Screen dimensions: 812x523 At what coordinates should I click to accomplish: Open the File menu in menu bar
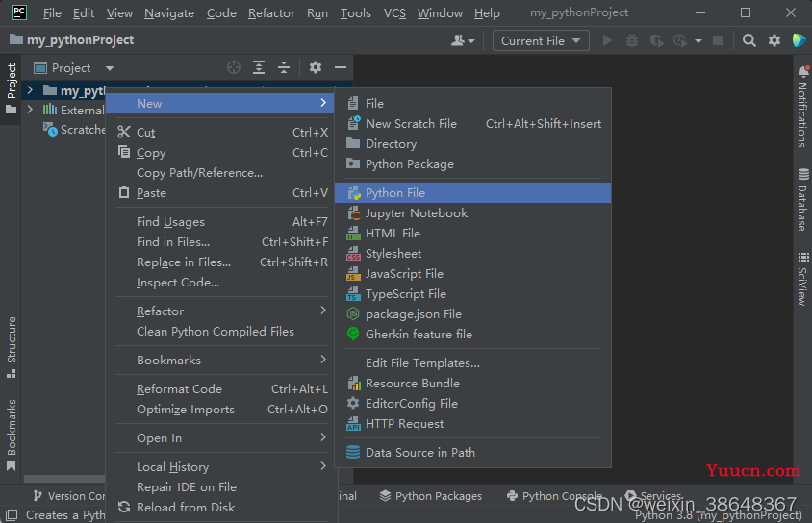52,12
